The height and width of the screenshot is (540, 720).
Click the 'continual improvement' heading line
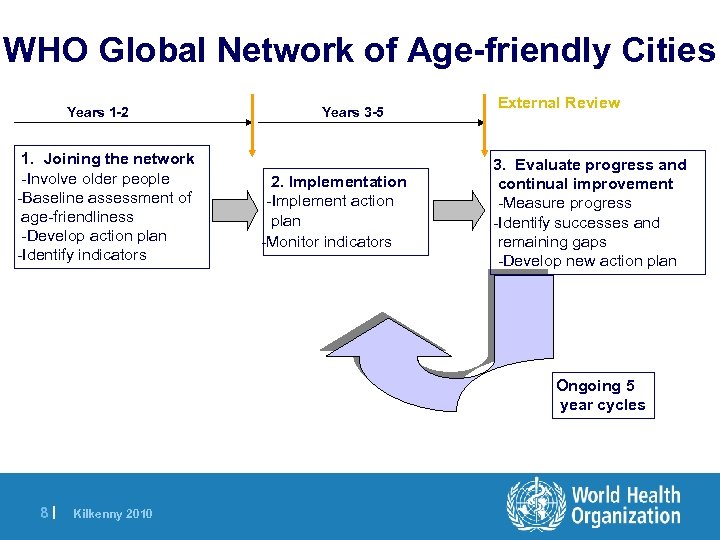(x=585, y=184)
